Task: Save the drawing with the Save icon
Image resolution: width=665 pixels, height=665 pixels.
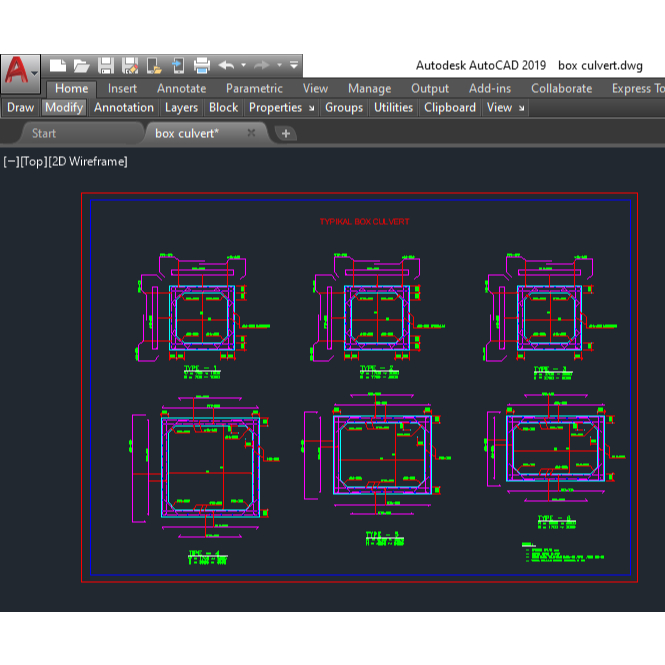Action: point(106,66)
